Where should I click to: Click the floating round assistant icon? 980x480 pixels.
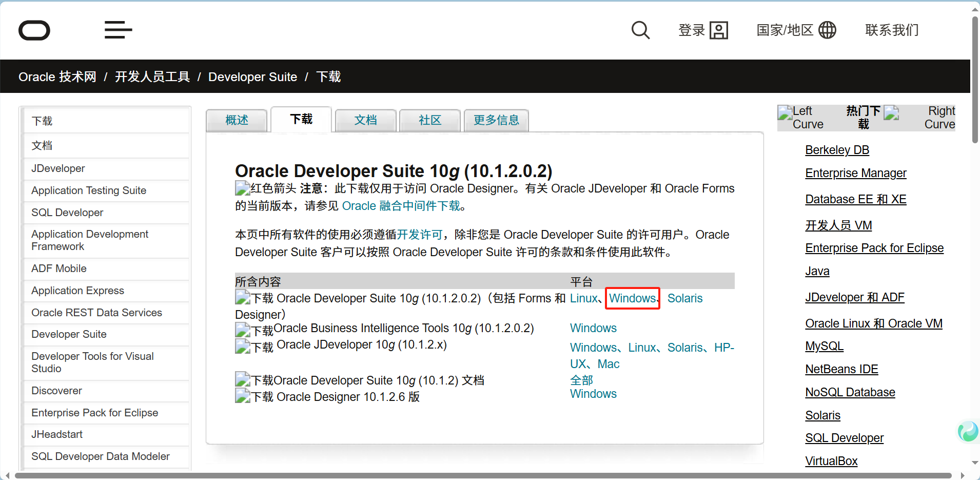coord(968,431)
